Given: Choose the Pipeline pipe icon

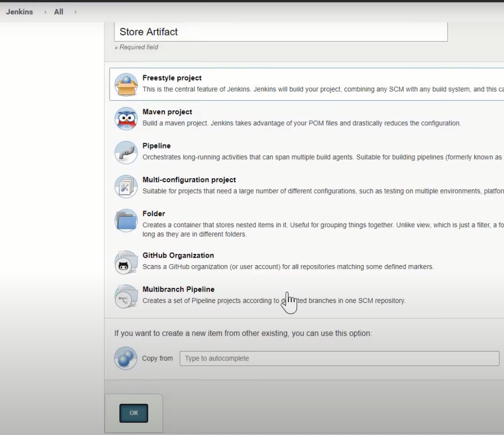Looking at the screenshot, I should tap(126, 153).
